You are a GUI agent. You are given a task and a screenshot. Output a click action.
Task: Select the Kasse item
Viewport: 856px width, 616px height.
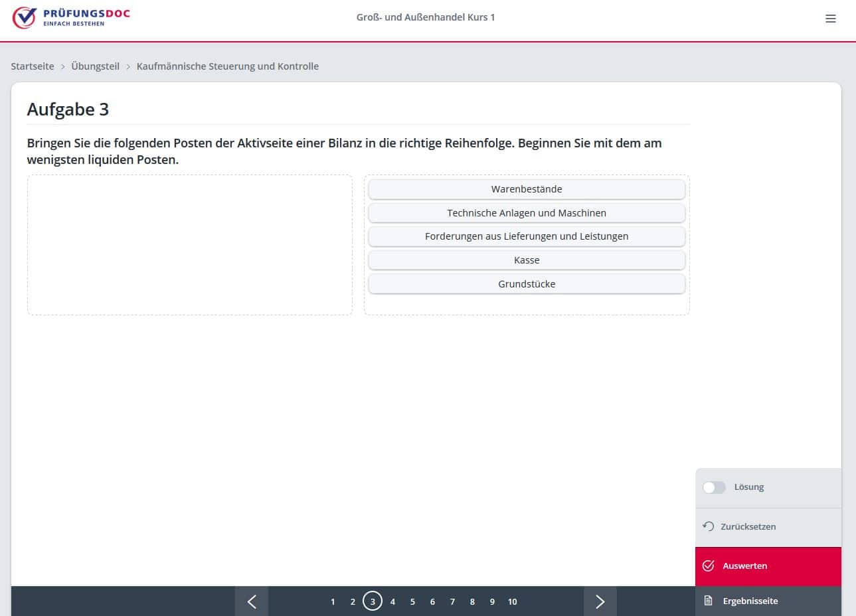coord(526,260)
